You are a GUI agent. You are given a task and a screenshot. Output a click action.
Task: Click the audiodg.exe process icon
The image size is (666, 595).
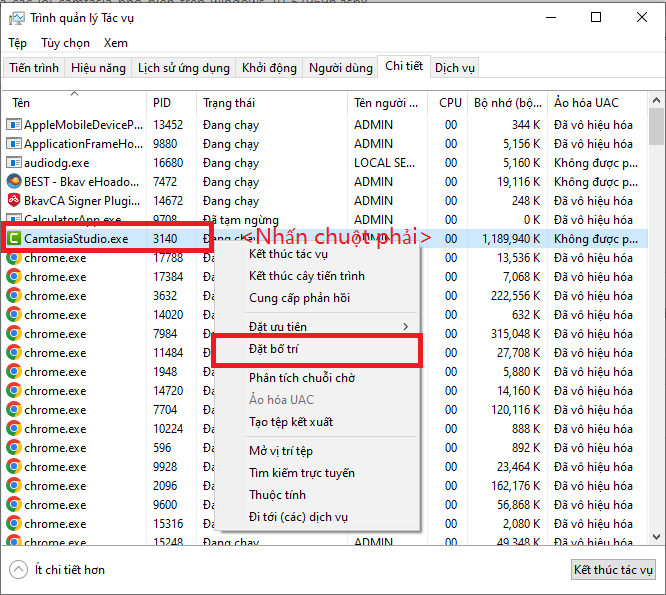(14, 163)
